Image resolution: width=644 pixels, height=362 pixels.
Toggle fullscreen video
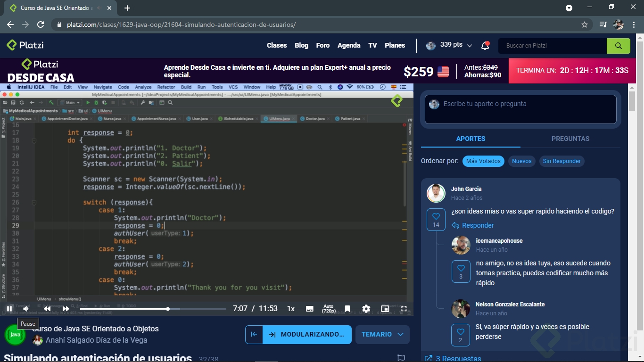coord(404,309)
